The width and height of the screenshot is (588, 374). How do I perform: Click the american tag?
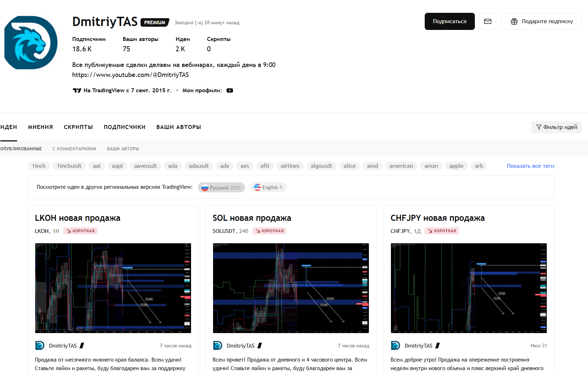click(401, 166)
